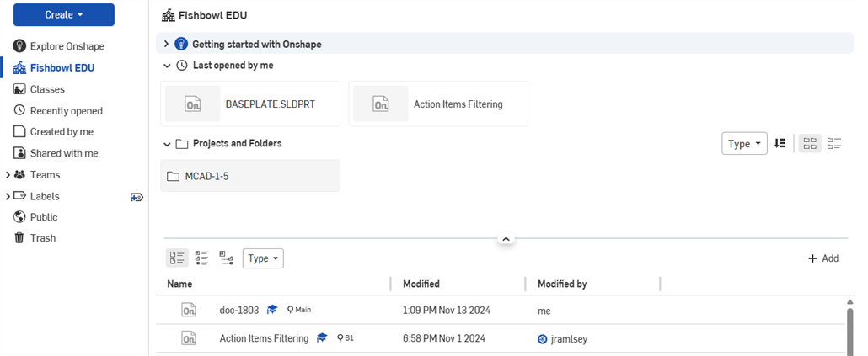The image size is (868, 356).
Task: Collapse the upper pane with chevron handle
Action: [506, 239]
